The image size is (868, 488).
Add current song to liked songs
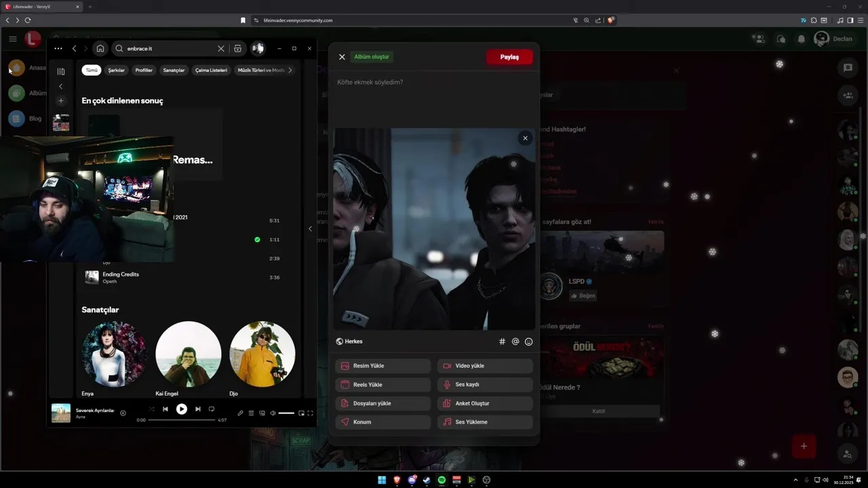123,413
